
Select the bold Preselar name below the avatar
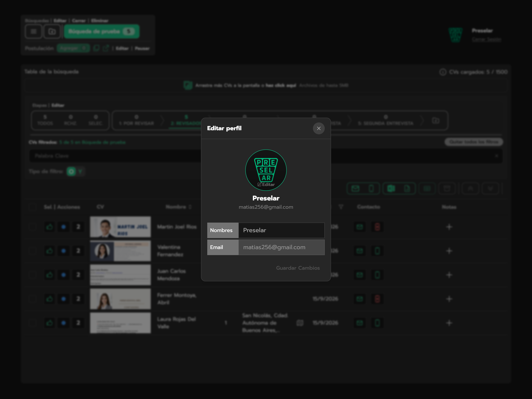coord(266,198)
